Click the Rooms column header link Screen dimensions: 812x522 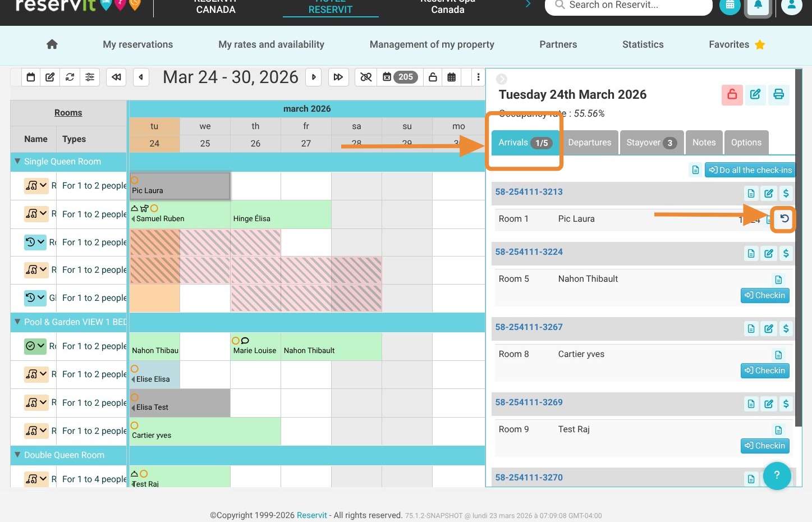click(x=68, y=113)
